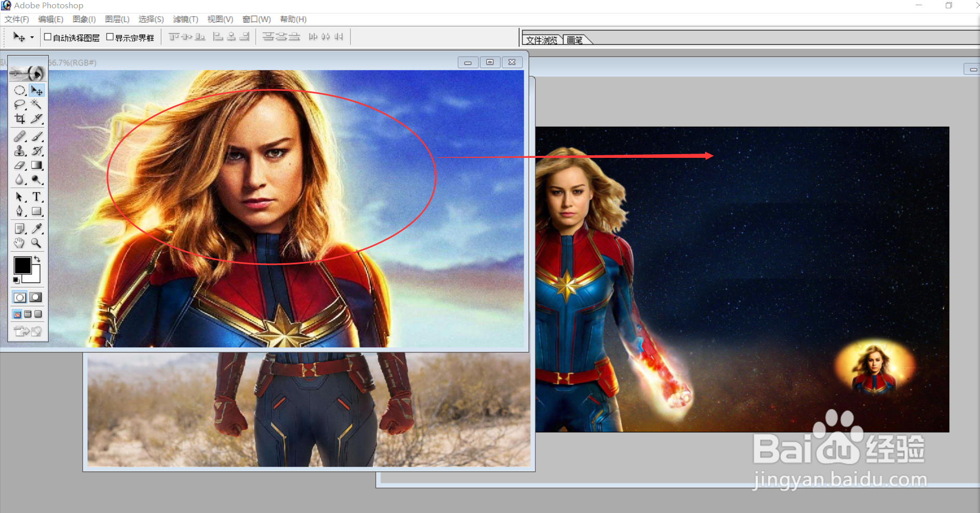Open the foreground color picker

click(x=22, y=265)
